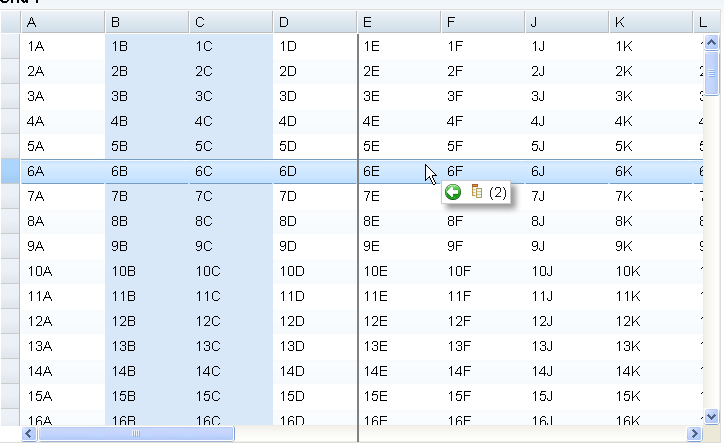Click the green back arrow icon

(x=453, y=191)
